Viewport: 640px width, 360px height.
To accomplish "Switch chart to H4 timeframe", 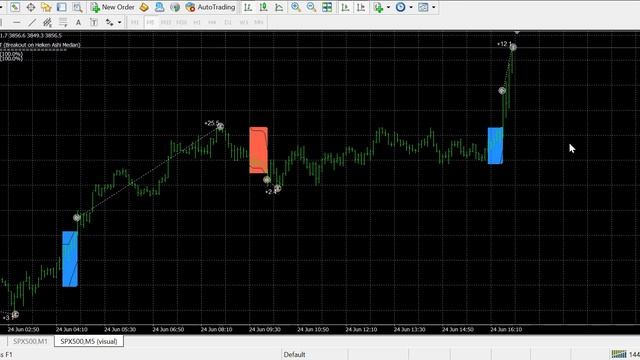I will pos(212,22).
